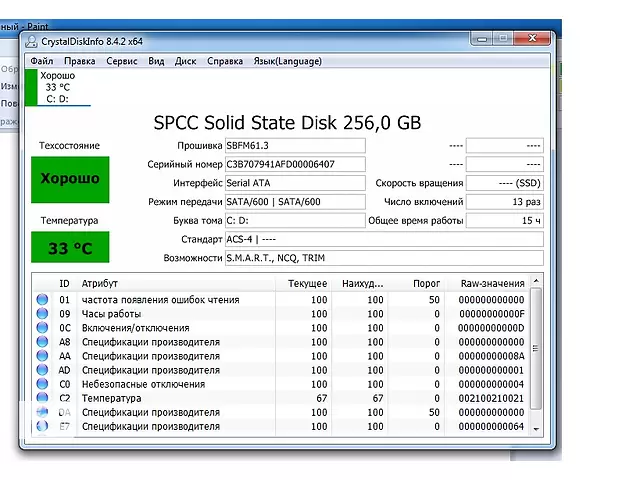Click the serial number field C3B707941AFD00006407
The height and width of the screenshot is (480, 640).
[x=294, y=164]
